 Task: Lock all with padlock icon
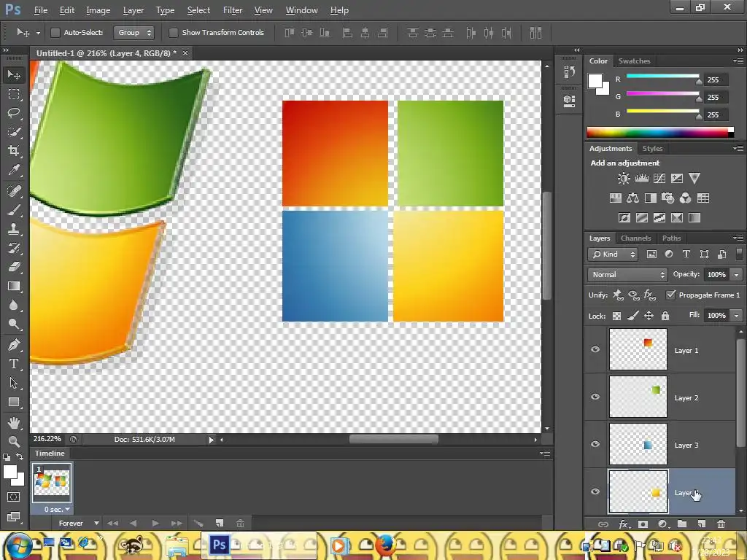click(x=665, y=316)
